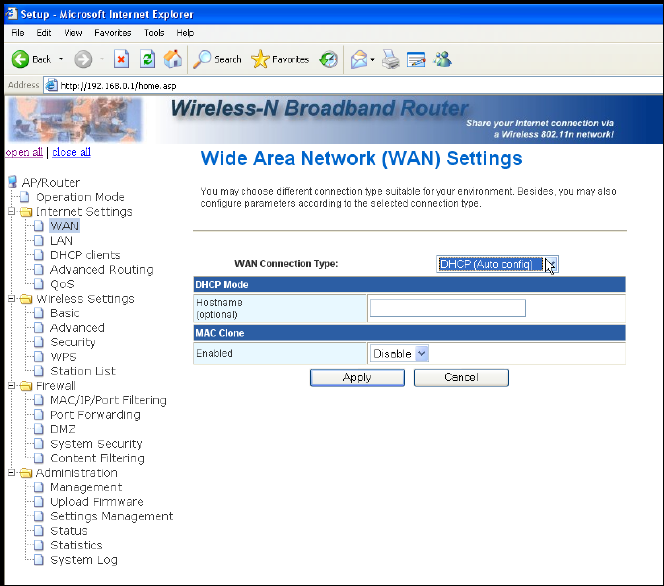This screenshot has height=586, width=664.
Task: Open MAC/IP/Port Filtering page
Action: point(108,400)
